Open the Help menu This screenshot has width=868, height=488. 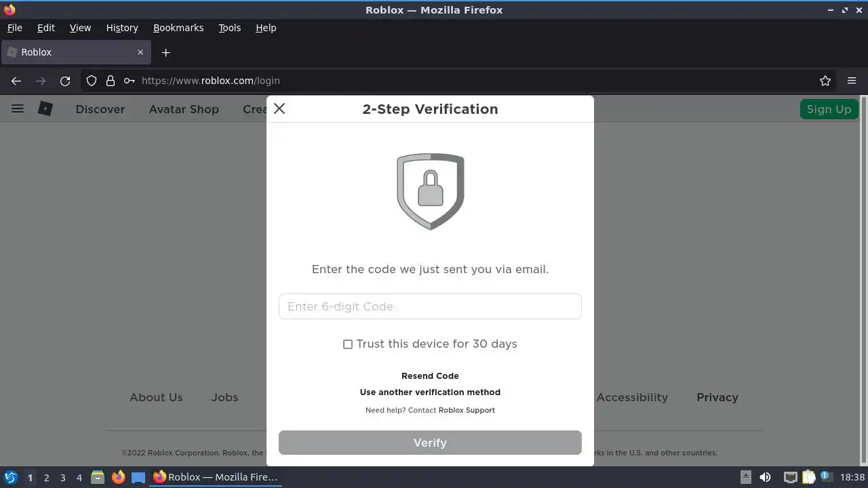266,28
